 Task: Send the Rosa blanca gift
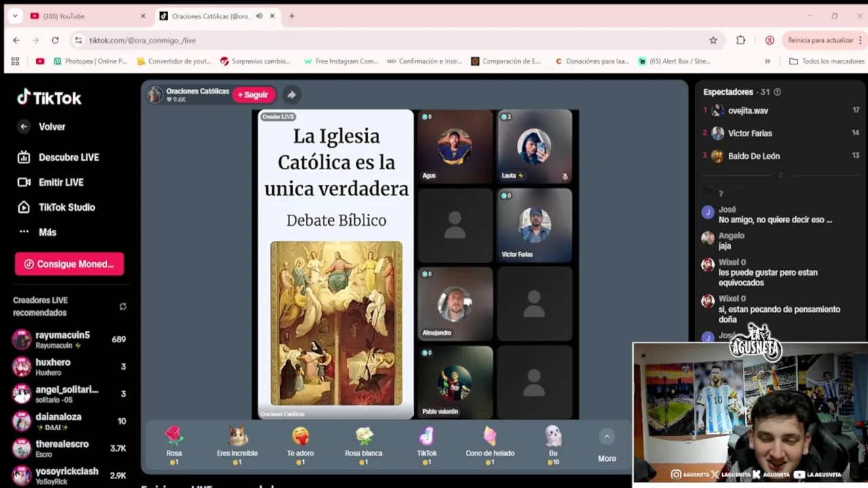[363, 445]
